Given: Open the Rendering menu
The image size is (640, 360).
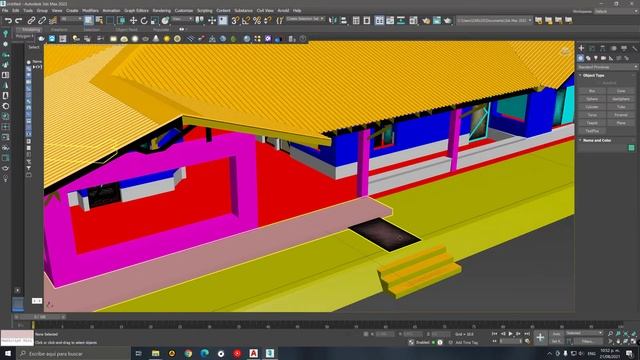Looking at the screenshot, I should point(162,11).
